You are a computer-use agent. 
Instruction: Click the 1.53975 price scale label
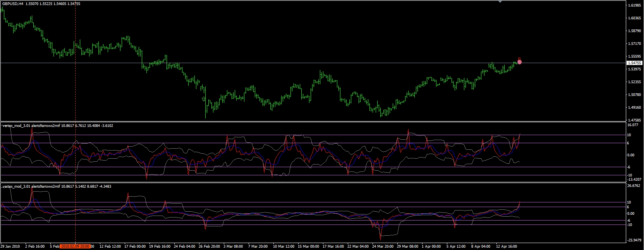[634, 69]
